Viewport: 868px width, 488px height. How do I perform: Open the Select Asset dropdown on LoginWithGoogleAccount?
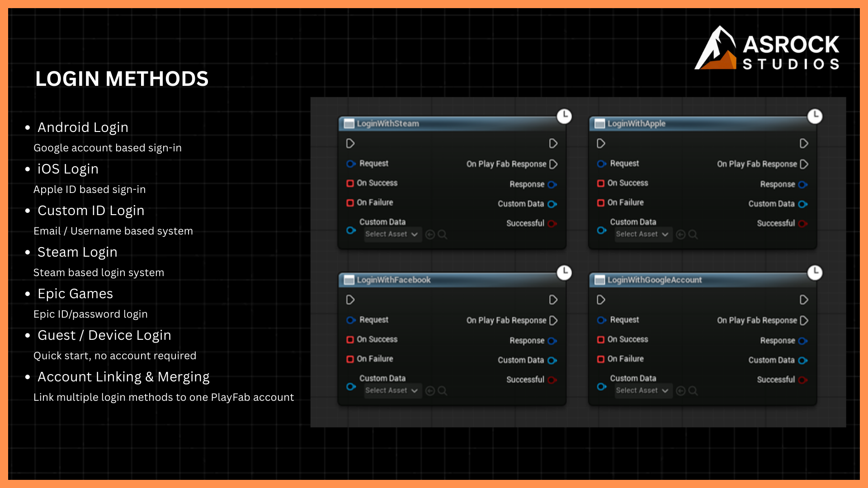[643, 390]
